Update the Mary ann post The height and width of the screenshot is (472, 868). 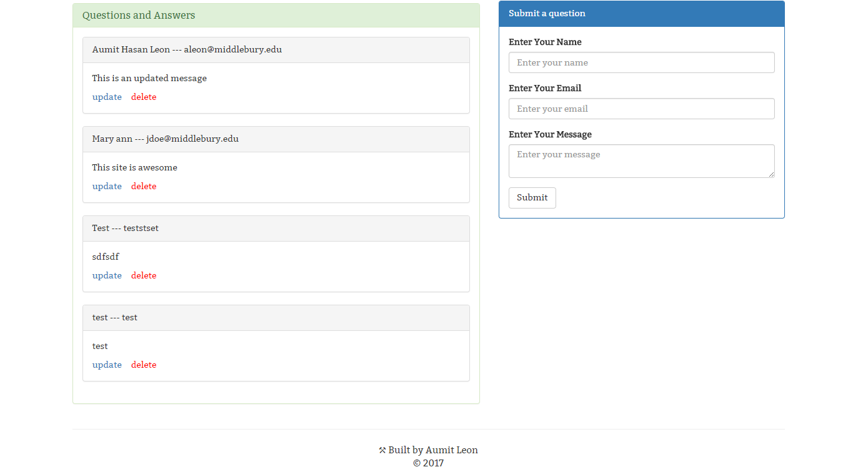tap(107, 186)
